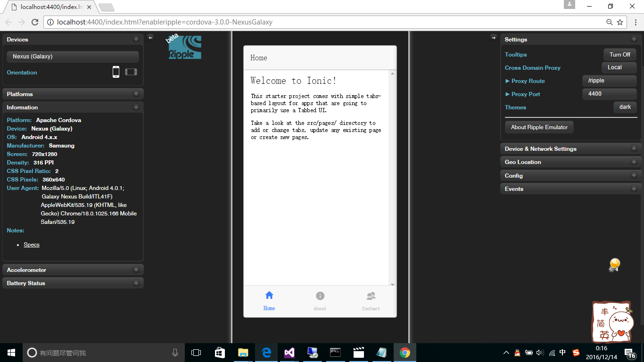Open the Specs link under Notes

(32, 245)
